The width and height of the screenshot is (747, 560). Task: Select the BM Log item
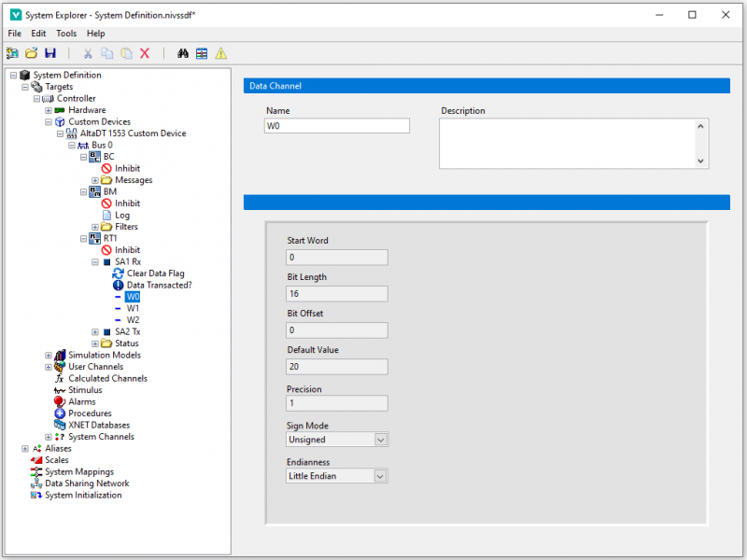(x=122, y=216)
